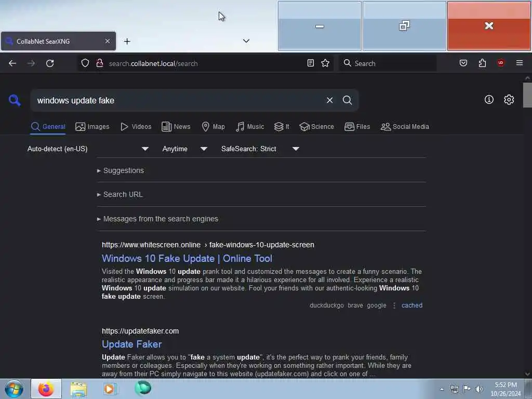532x399 pixels.
Task: Click scrollbar down arrow
Action: tap(527, 374)
